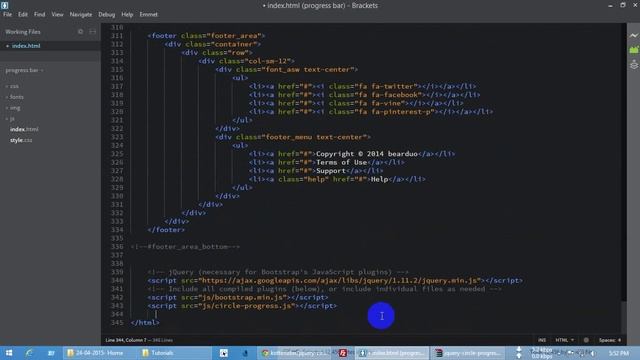640x360 pixels.
Task: Open the Edit menu
Action: [x=22, y=14]
